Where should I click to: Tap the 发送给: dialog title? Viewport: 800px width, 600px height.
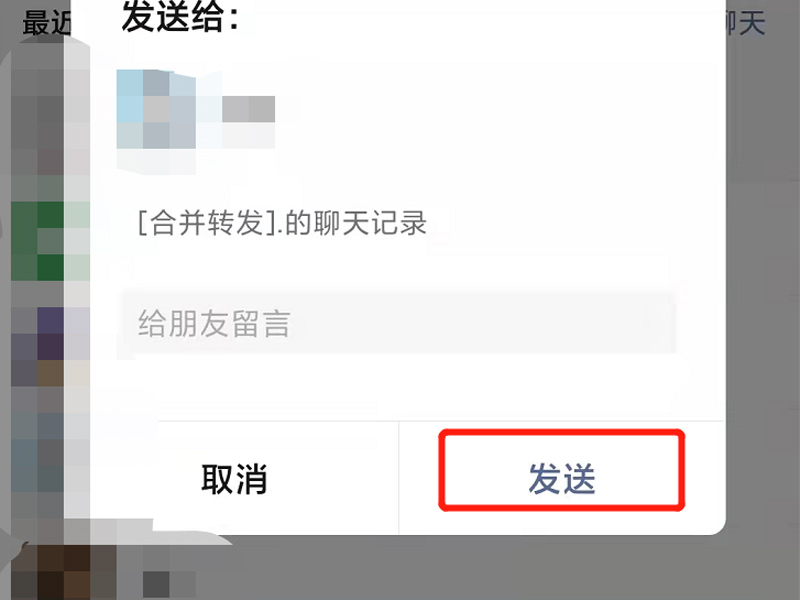pos(180,17)
